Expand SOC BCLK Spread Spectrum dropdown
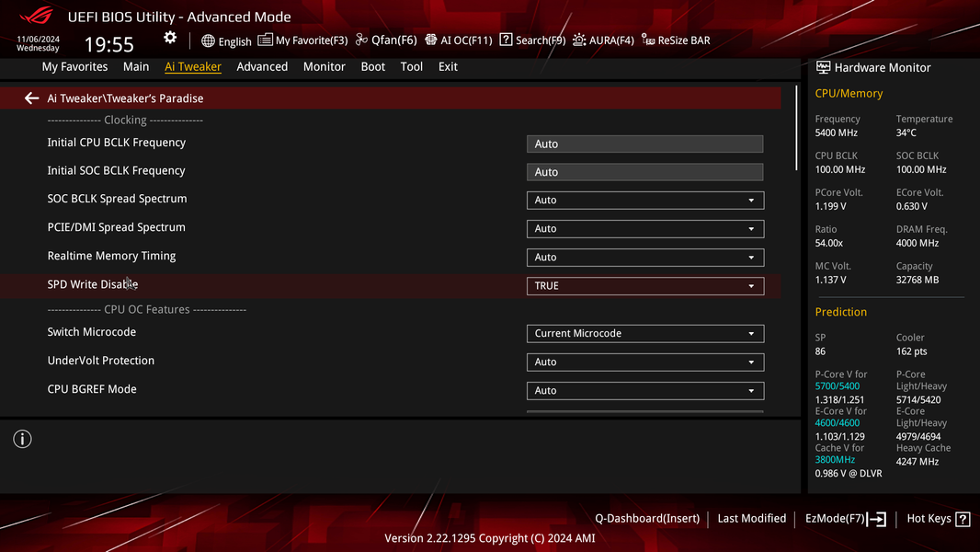 pos(645,200)
